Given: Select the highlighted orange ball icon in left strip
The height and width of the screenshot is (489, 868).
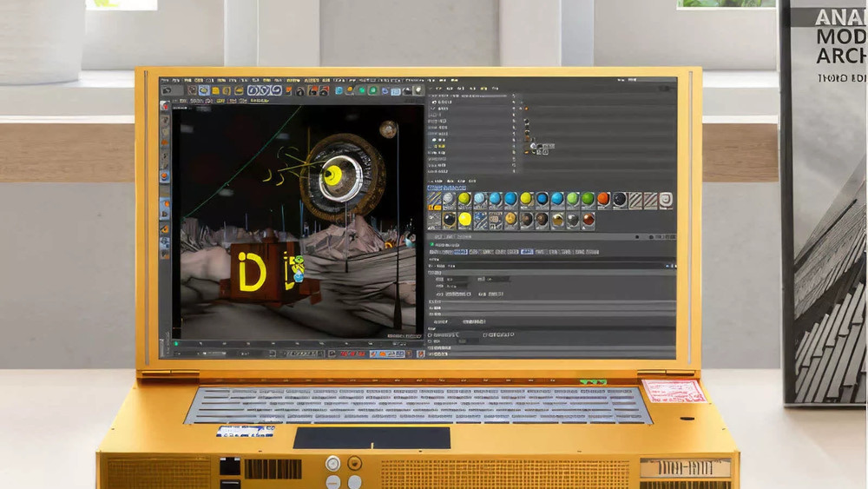Looking at the screenshot, I should click(164, 176).
